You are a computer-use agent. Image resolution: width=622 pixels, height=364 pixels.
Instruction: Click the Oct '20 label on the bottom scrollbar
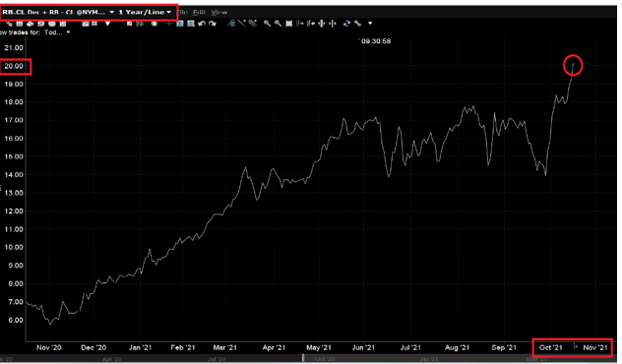[325, 359]
